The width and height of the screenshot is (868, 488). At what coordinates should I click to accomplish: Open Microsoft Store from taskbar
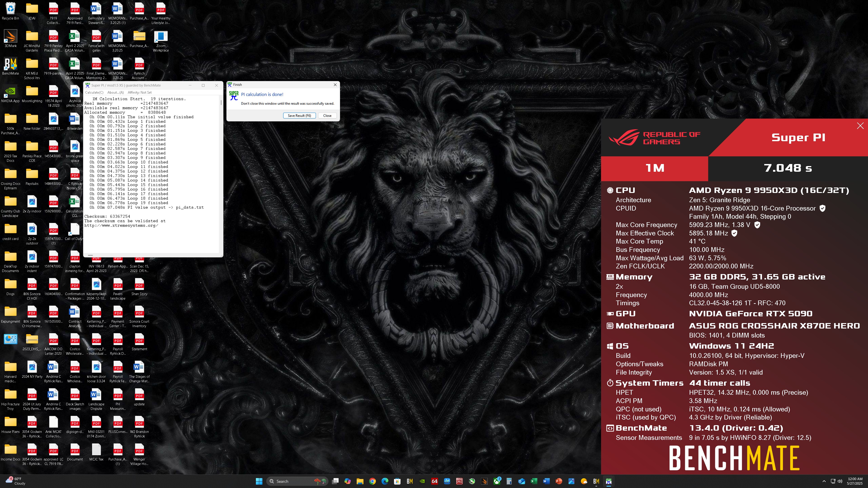[397, 481]
